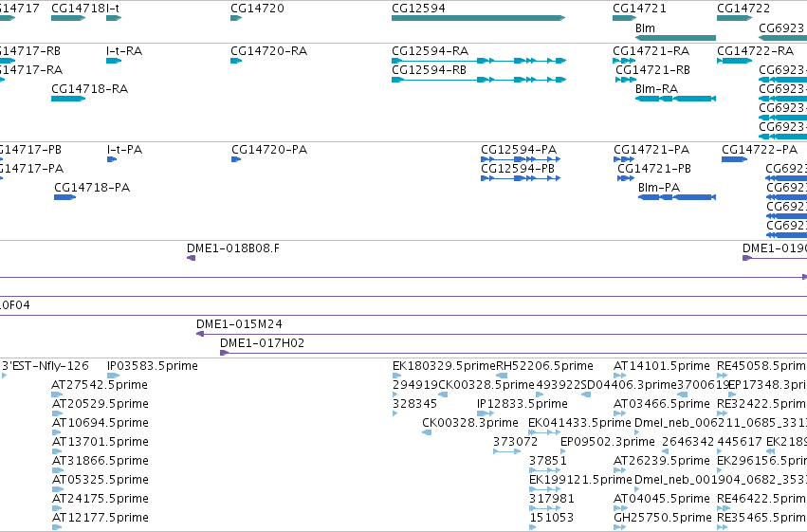Select EST feature 328345

click(394, 413)
